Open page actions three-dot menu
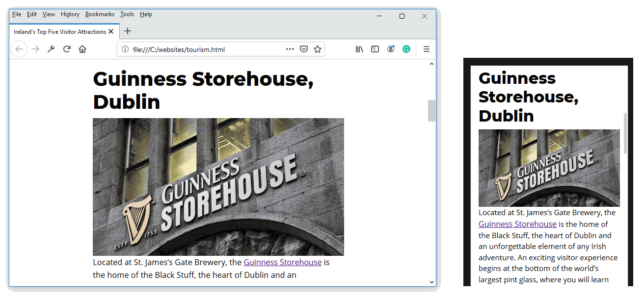The width and height of the screenshot is (644, 296). click(290, 49)
